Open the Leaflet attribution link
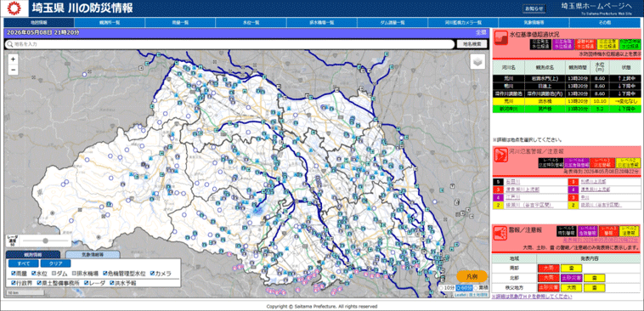This screenshot has width=644, height=311. [460, 295]
